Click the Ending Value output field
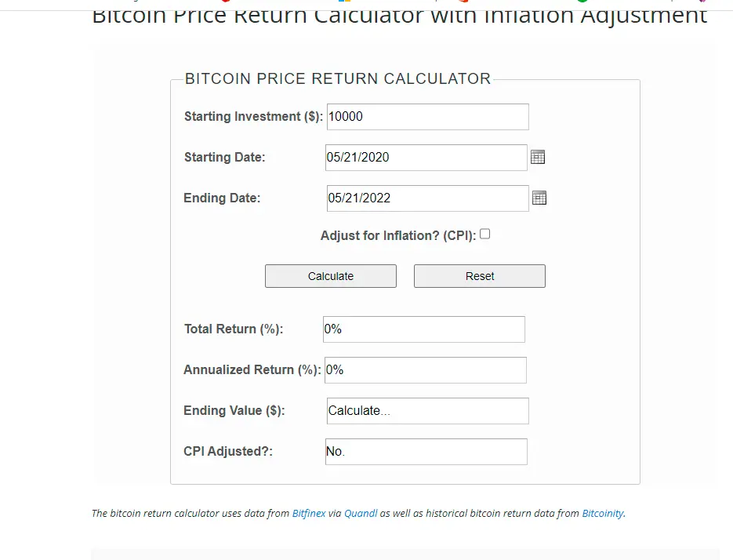Viewport: 733px width, 560px height. [427, 411]
